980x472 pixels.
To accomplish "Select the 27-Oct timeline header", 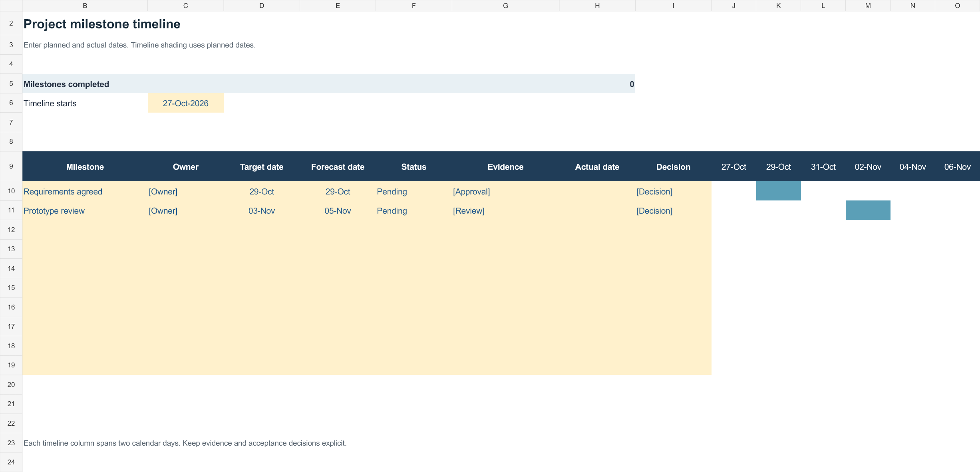I will click(x=734, y=167).
